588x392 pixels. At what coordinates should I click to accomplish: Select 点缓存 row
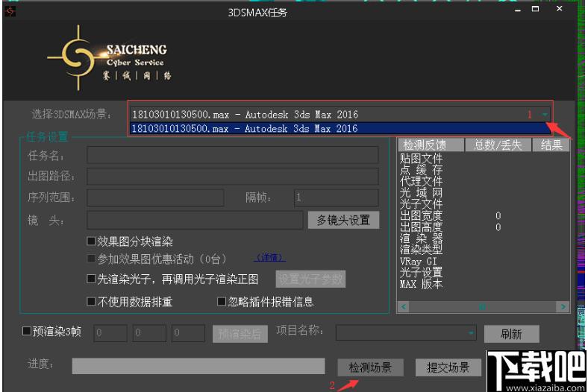pyautogui.click(x=421, y=170)
